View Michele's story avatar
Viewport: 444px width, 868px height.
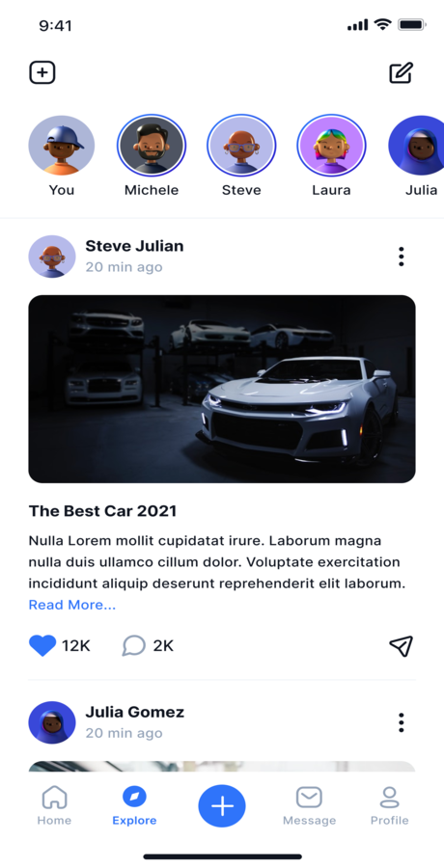pos(152,145)
